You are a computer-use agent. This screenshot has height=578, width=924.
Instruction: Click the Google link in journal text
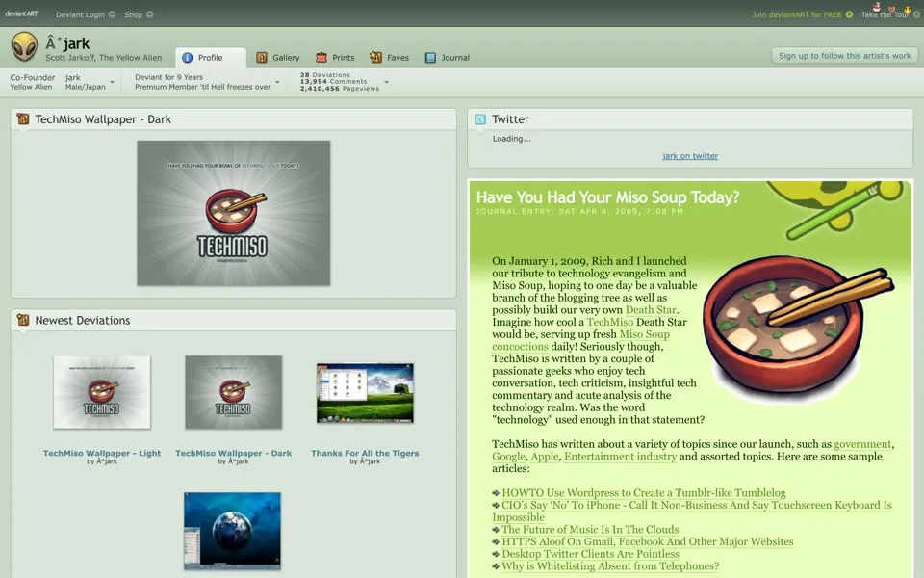508,457
